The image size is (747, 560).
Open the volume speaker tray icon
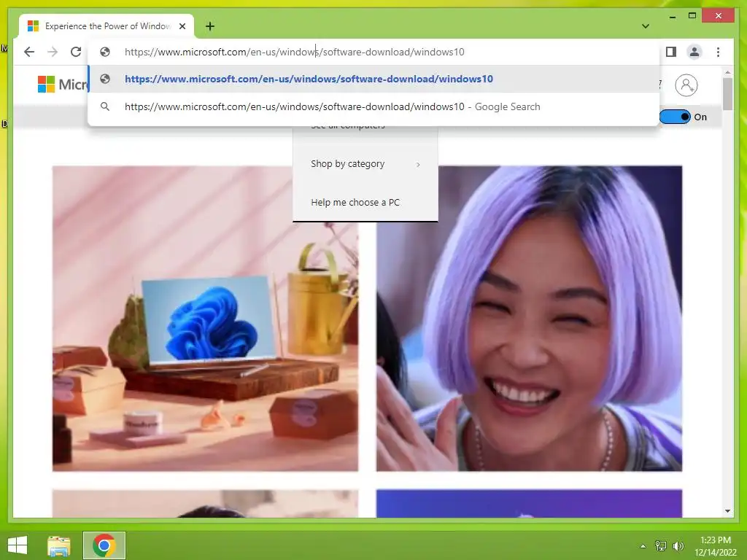click(678, 545)
